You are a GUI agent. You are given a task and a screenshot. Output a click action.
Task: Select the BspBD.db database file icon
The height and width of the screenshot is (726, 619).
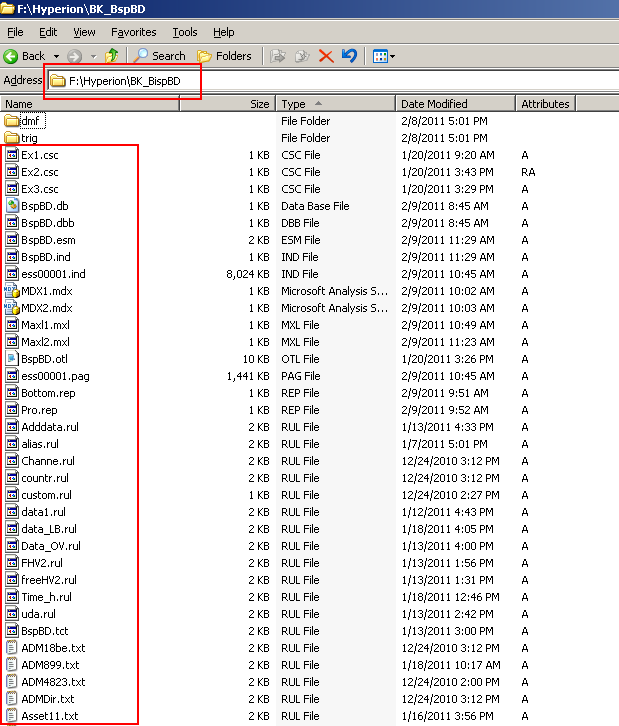(x=12, y=206)
